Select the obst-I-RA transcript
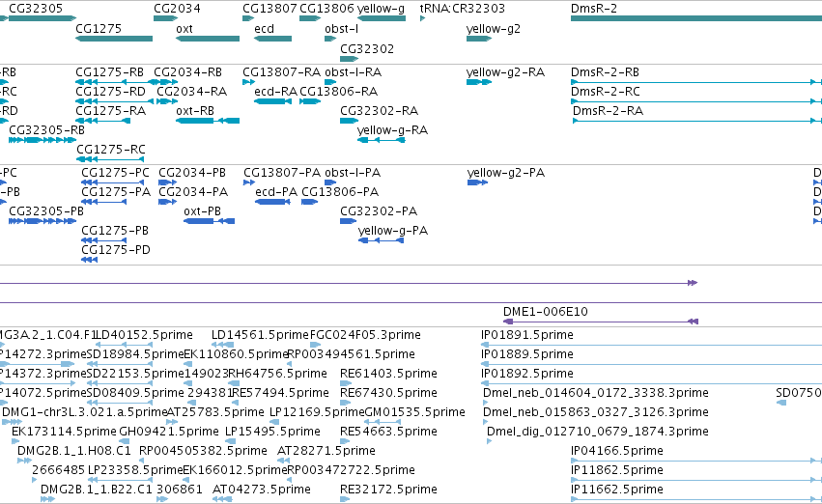Image resolution: width=822 pixels, height=504 pixels. click(330, 82)
